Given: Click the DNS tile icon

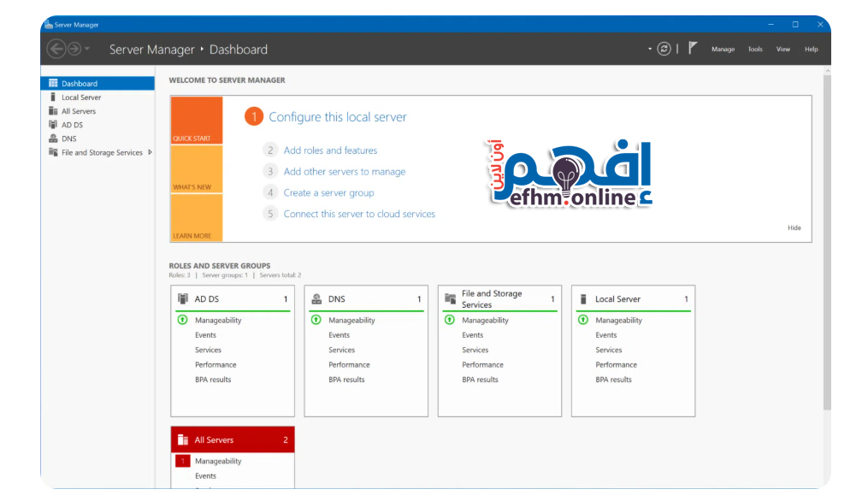Looking at the screenshot, I should tap(316, 299).
